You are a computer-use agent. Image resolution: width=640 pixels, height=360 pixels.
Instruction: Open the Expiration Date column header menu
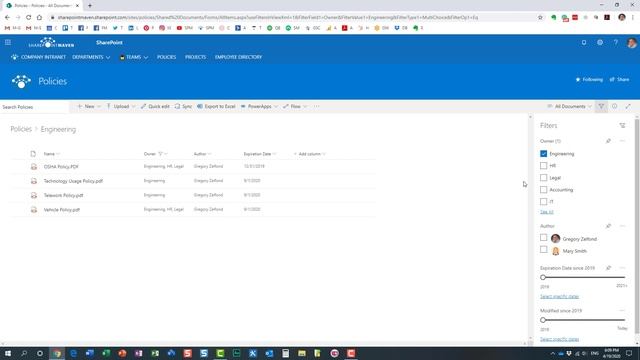click(260, 154)
